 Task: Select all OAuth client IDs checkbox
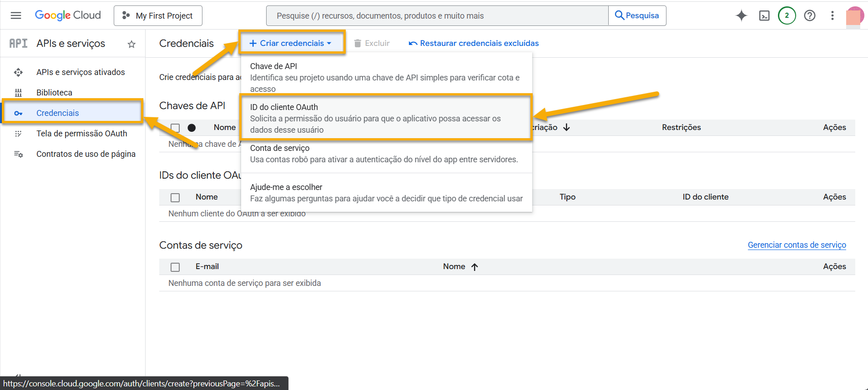click(x=175, y=198)
